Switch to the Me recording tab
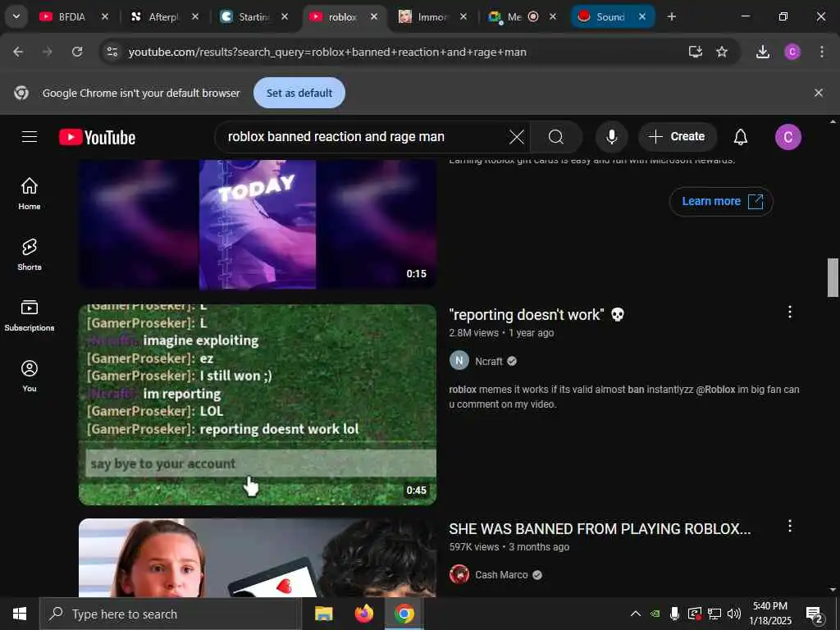The image size is (840, 630). click(x=515, y=17)
